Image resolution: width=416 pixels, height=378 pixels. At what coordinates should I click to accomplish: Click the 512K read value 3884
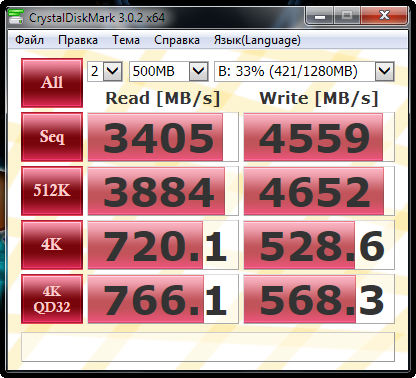point(163,191)
